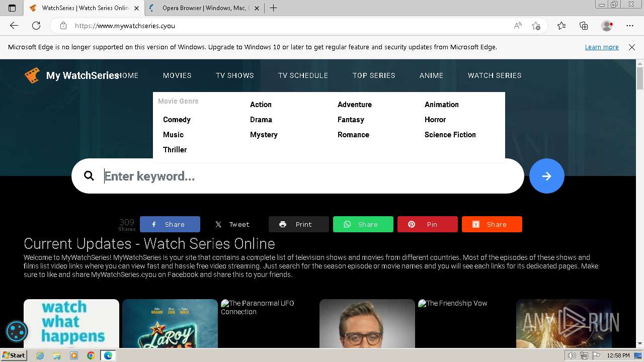644x362 pixels.
Task: Open tab actions menu icon
Action: [12, 8]
